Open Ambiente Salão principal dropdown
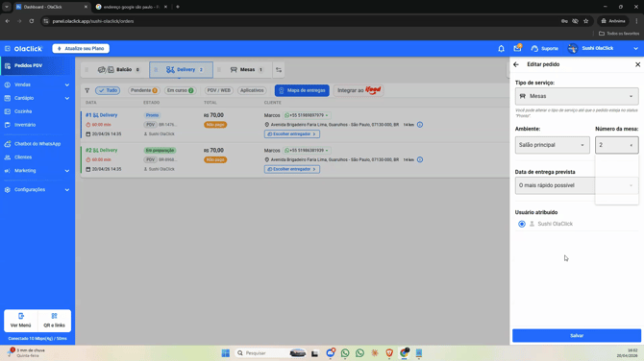 (553, 145)
